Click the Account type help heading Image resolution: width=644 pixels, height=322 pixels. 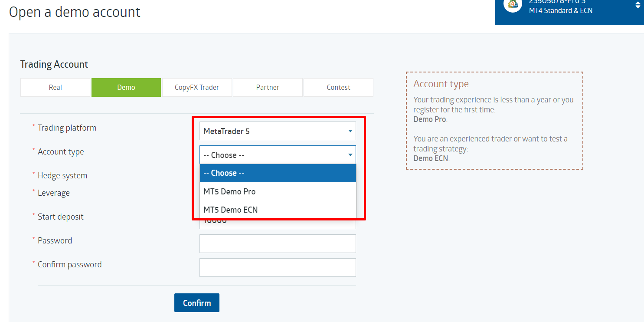(x=441, y=84)
